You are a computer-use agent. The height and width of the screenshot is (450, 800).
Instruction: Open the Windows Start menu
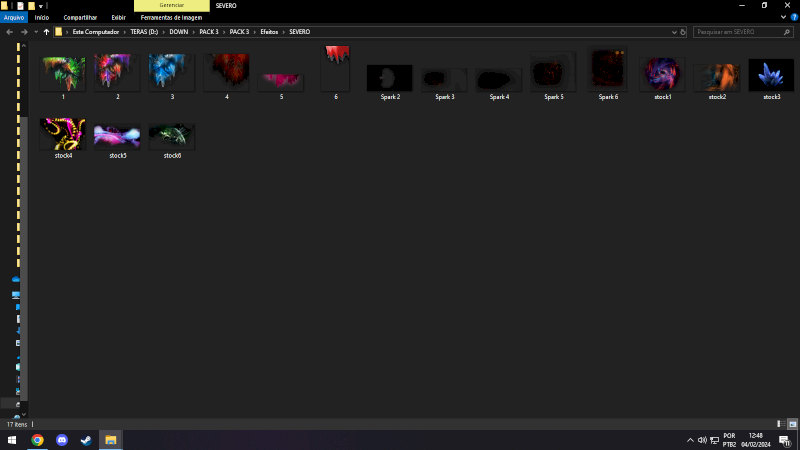pyautogui.click(x=12, y=440)
